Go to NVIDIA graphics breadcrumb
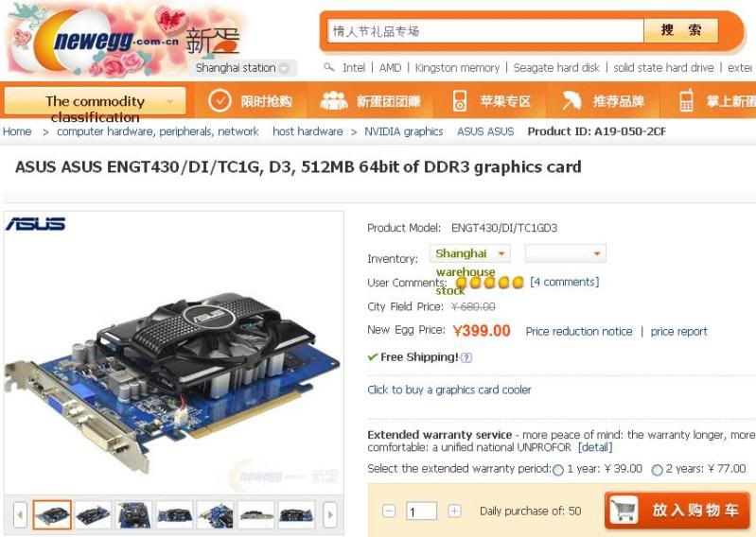The image size is (756, 537). (x=404, y=131)
